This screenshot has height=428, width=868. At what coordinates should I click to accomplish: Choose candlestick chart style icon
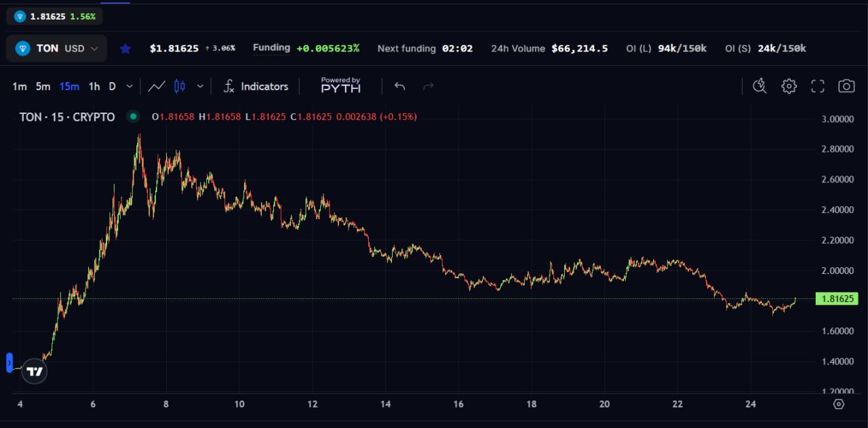(x=180, y=86)
